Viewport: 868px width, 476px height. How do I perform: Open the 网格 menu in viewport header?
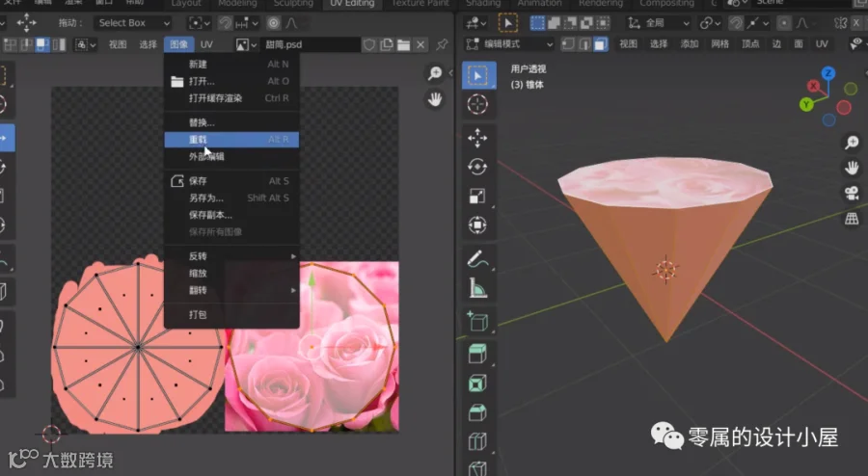point(719,44)
